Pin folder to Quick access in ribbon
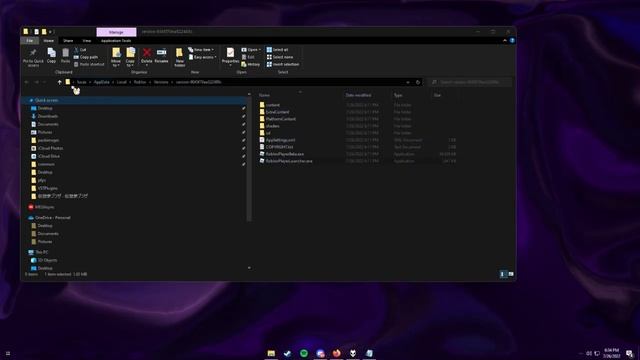This screenshot has height=360, width=640. tap(33, 57)
